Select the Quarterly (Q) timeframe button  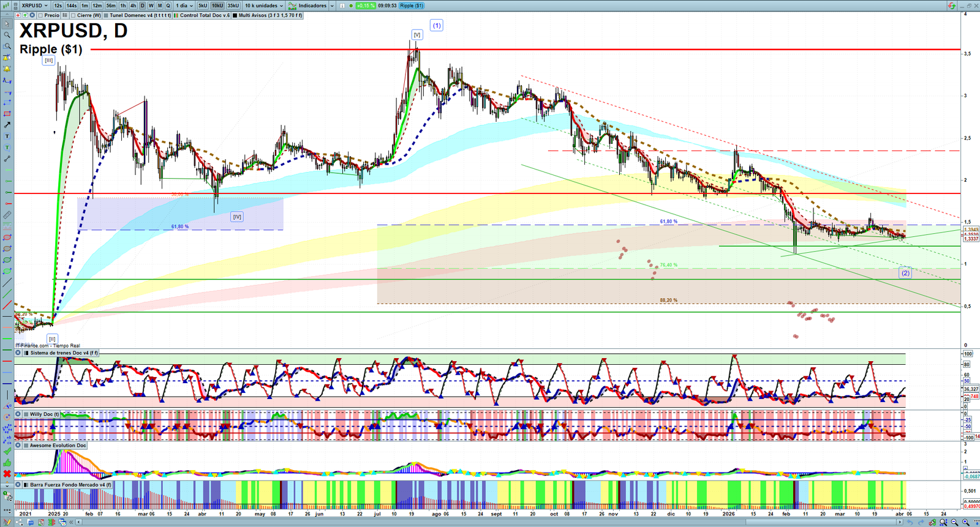[168, 6]
